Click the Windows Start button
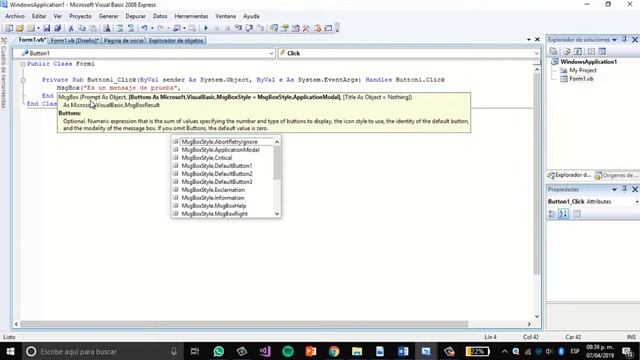This screenshot has width=640, height=360. click(10, 351)
